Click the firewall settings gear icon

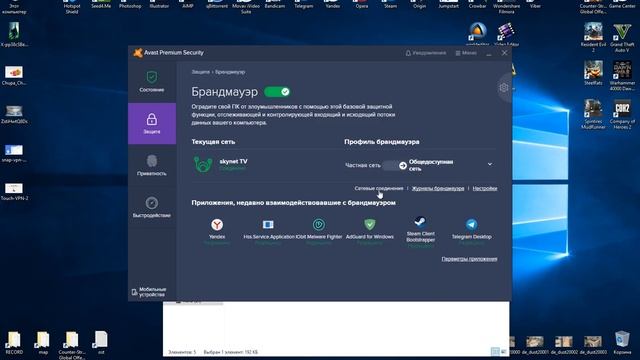click(x=504, y=87)
